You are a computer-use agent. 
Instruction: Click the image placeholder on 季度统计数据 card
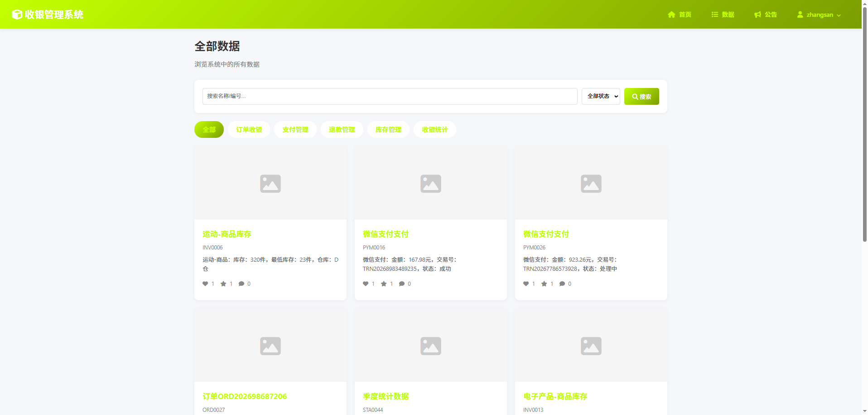click(x=431, y=346)
